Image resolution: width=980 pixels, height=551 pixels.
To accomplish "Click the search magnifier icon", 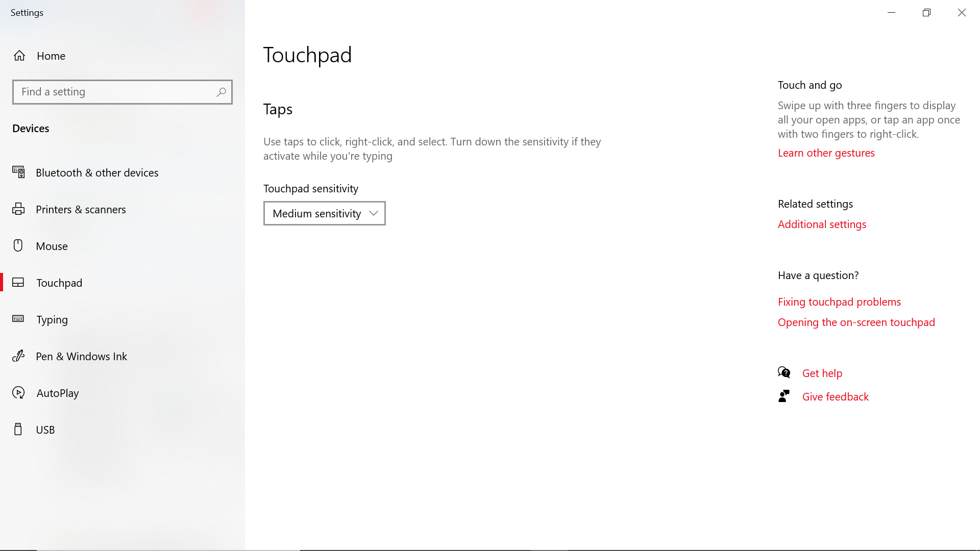I will [221, 92].
